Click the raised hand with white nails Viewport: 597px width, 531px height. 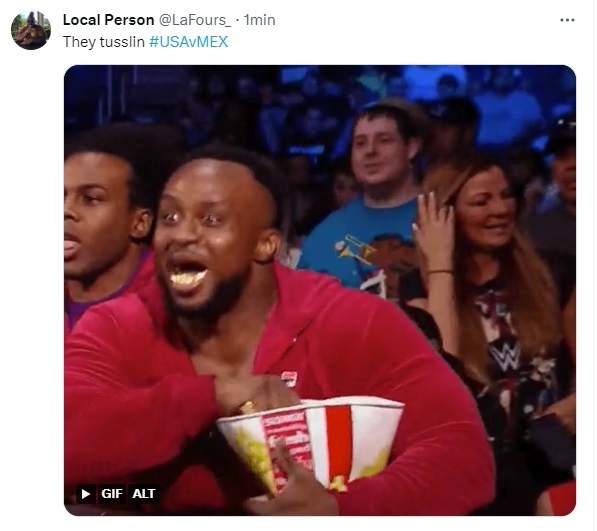point(432,225)
